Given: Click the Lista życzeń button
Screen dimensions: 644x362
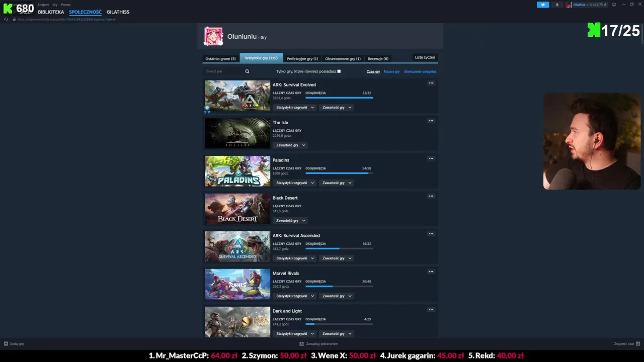Looking at the screenshot, I should pos(425,57).
